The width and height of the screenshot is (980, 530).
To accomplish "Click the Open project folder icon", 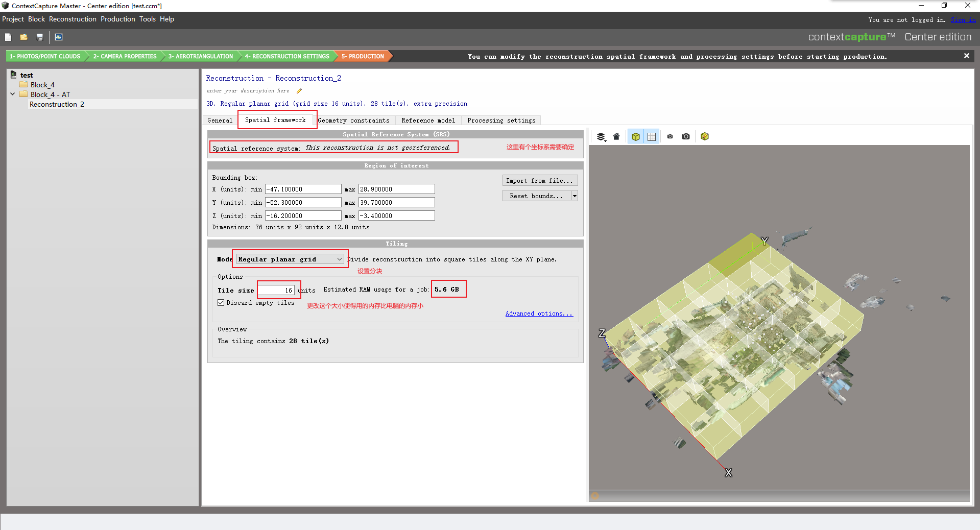I will (x=23, y=37).
